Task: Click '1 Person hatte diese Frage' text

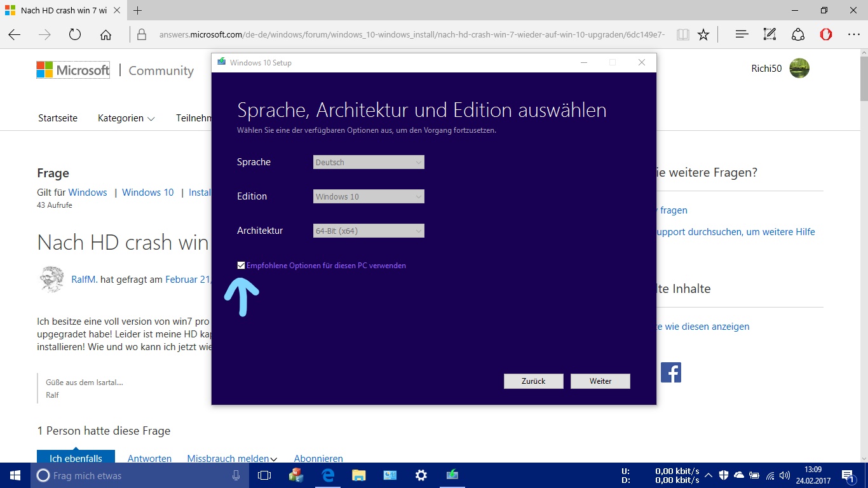Action: (x=104, y=431)
